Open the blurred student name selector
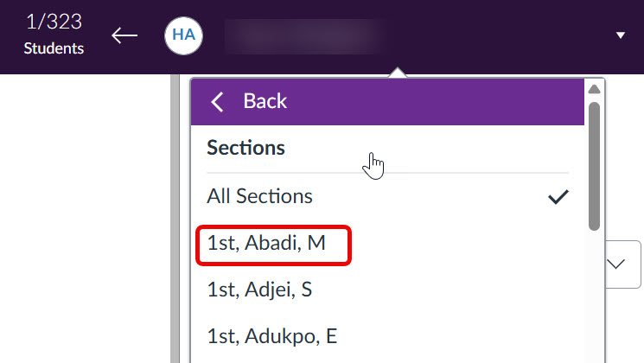Screen dimensions: 644x363 304,36
